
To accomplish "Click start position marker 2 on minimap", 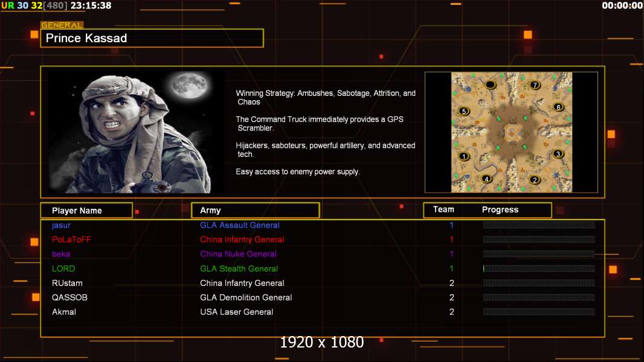I will [534, 180].
